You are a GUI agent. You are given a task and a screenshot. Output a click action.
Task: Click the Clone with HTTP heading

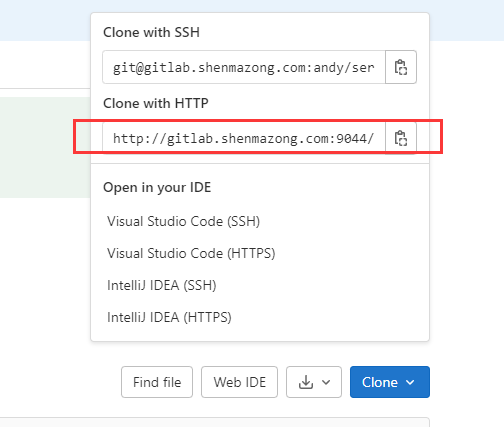pos(156,103)
